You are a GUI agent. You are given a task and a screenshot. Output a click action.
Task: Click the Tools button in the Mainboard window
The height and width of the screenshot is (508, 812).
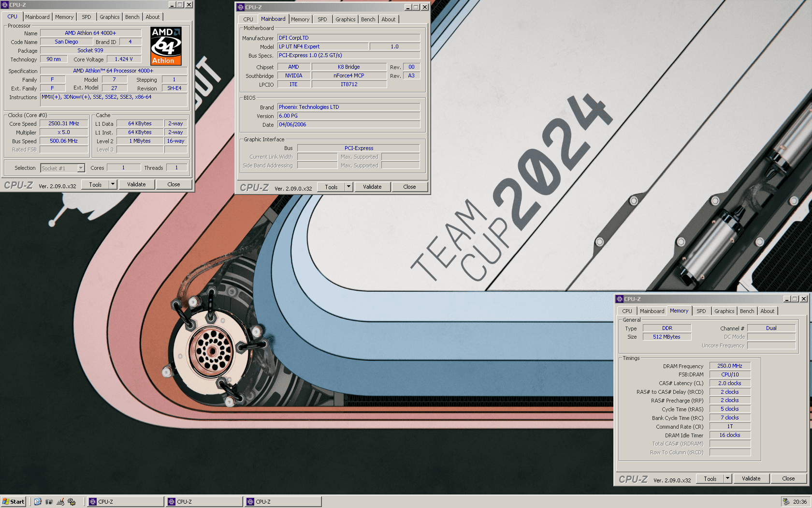click(331, 187)
